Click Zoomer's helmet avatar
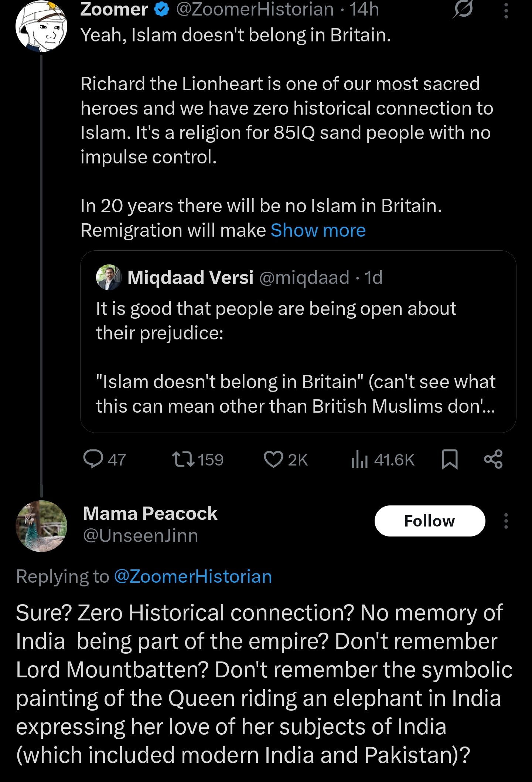The height and width of the screenshot is (782, 532). click(41, 27)
